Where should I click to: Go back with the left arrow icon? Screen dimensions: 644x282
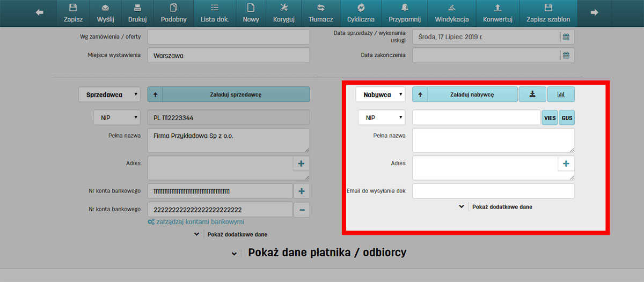click(39, 13)
